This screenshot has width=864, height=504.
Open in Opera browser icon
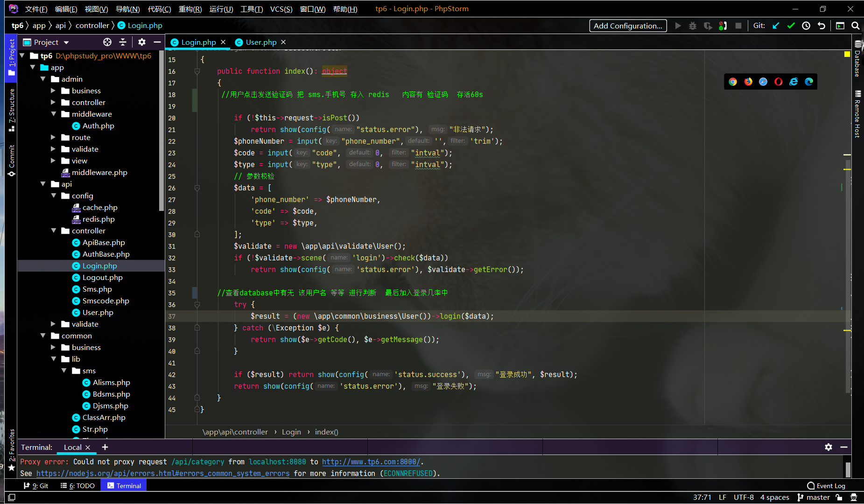click(x=778, y=82)
